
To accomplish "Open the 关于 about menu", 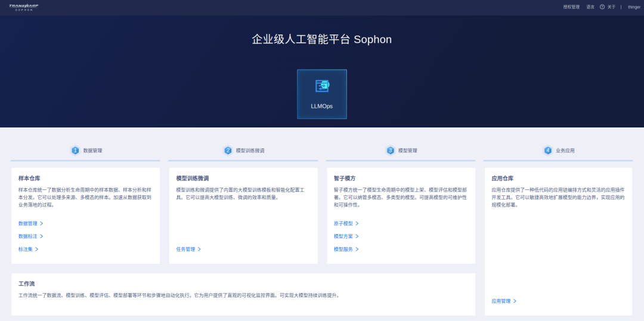I will coord(612,7).
